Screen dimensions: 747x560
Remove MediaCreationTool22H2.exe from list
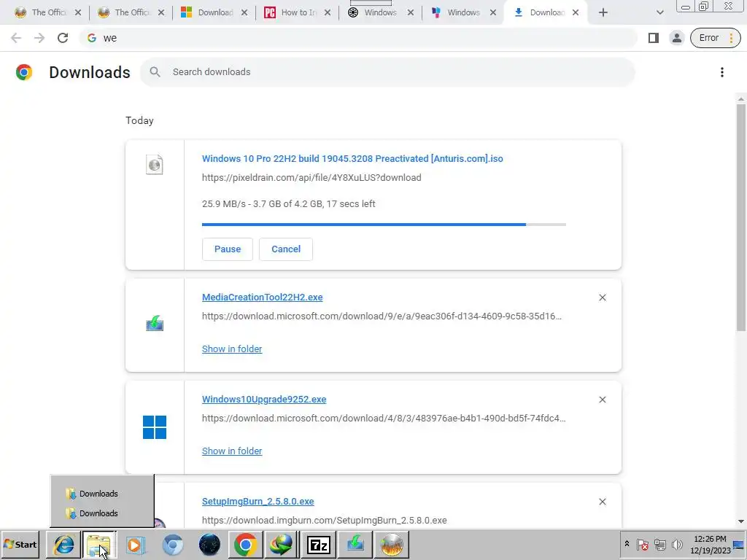pos(602,297)
